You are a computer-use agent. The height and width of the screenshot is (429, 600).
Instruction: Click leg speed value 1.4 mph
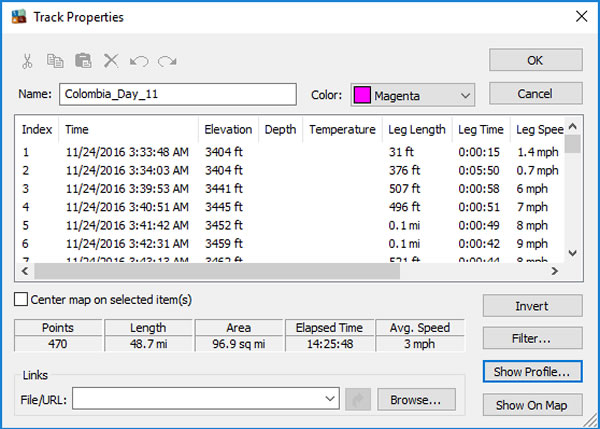538,152
